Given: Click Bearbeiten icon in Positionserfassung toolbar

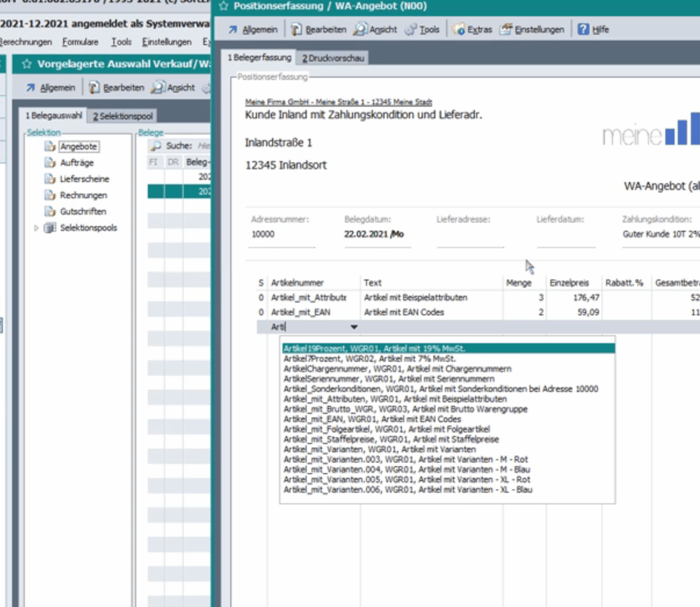Looking at the screenshot, I should [x=296, y=29].
